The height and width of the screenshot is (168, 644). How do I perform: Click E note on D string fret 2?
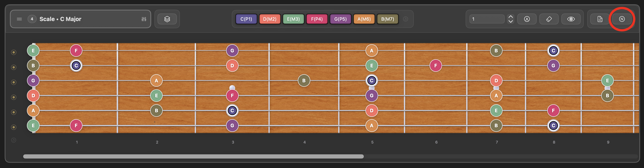pos(157,96)
